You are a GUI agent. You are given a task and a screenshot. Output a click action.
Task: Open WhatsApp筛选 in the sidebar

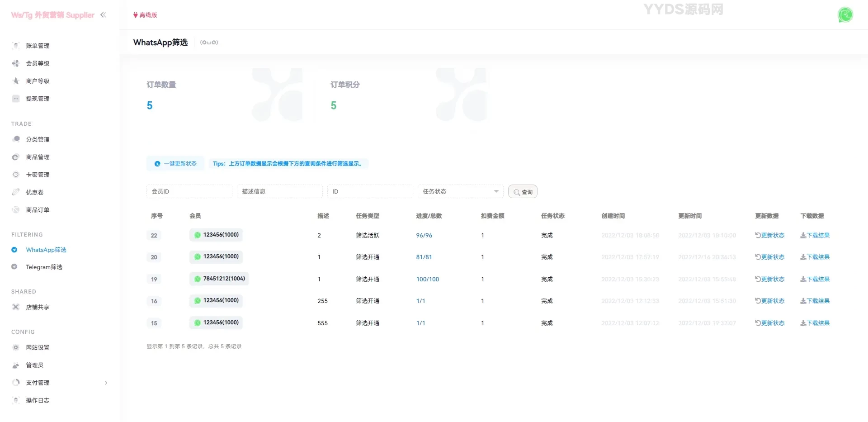(x=46, y=250)
